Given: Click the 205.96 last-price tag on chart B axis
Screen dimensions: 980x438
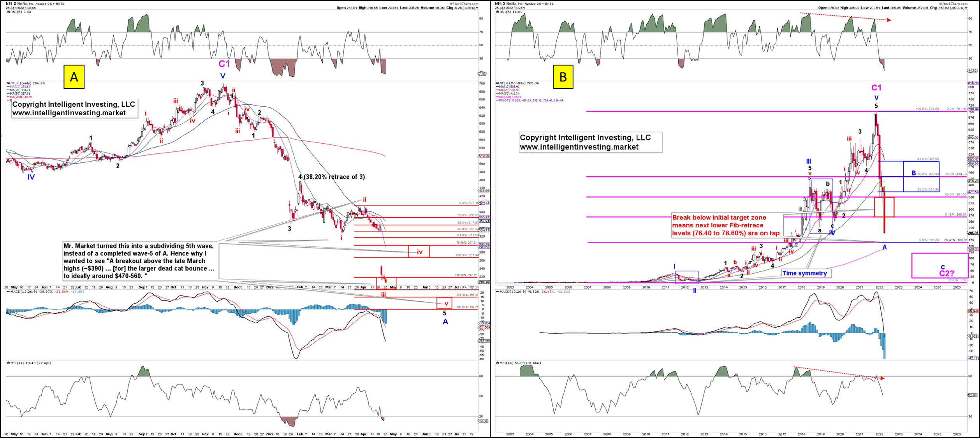Looking at the screenshot, I should point(973,233).
